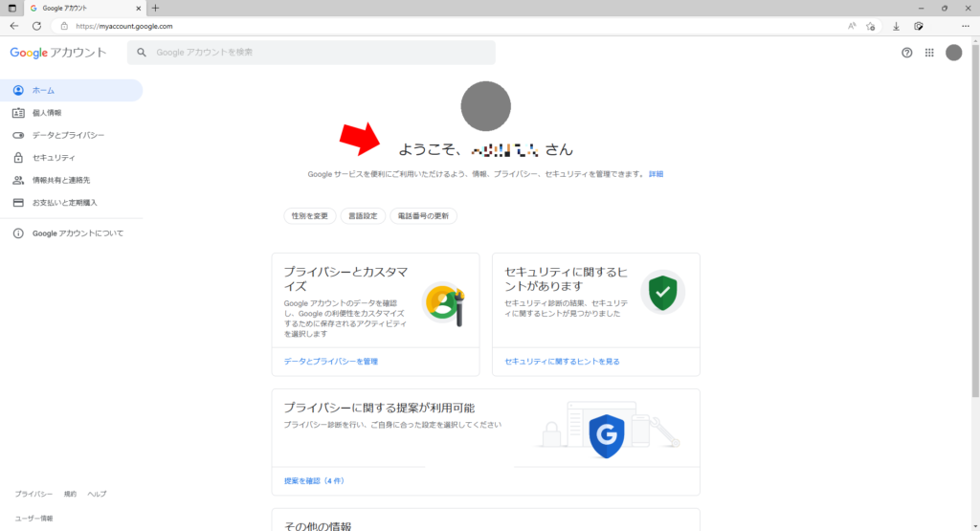This screenshot has width=980, height=531.
Task: Open セキュリティに関するヒントを見る link
Action: [x=562, y=362]
